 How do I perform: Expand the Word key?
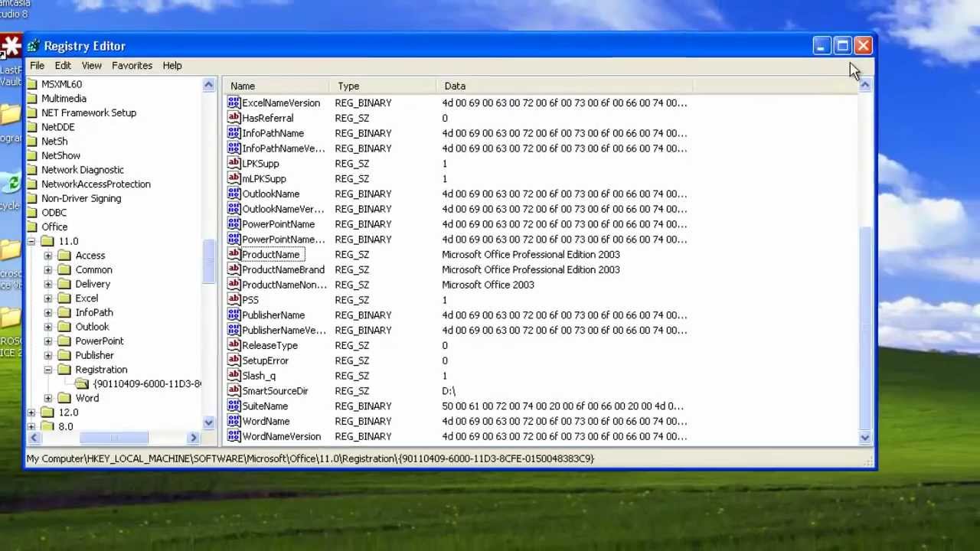coord(48,398)
